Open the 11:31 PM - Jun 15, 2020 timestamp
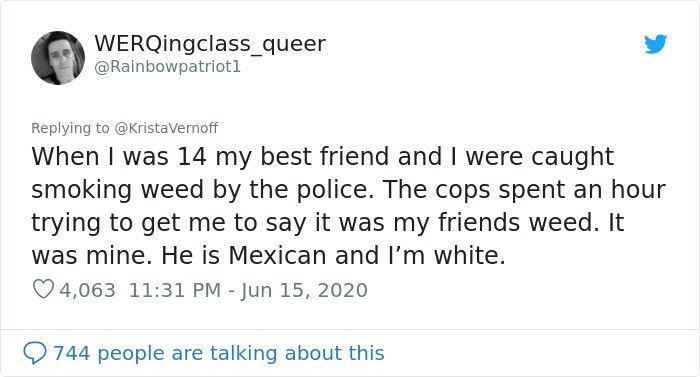Image resolution: width=700 pixels, height=377 pixels. [x=248, y=290]
